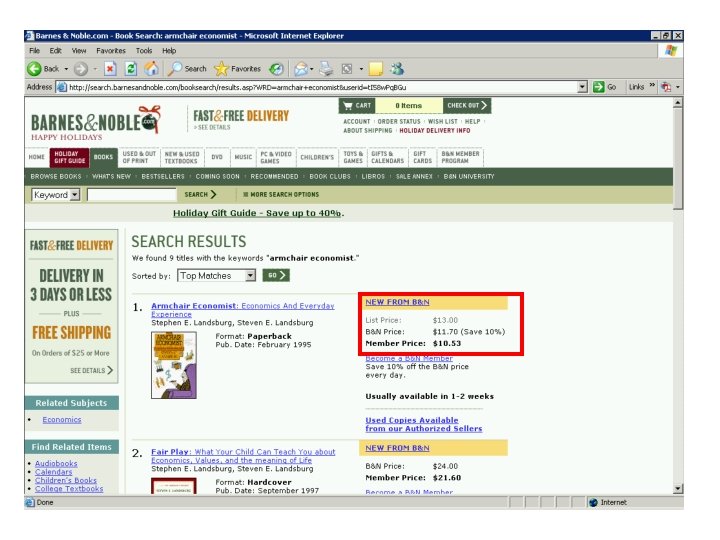Click the Forward arrow icon
The image size is (720, 540).
click(x=81, y=69)
